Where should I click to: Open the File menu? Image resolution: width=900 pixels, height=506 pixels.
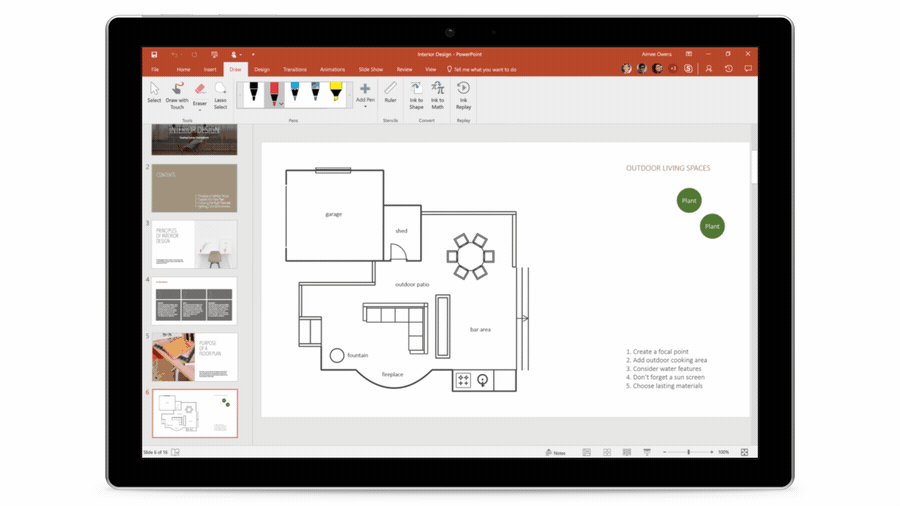point(155,69)
